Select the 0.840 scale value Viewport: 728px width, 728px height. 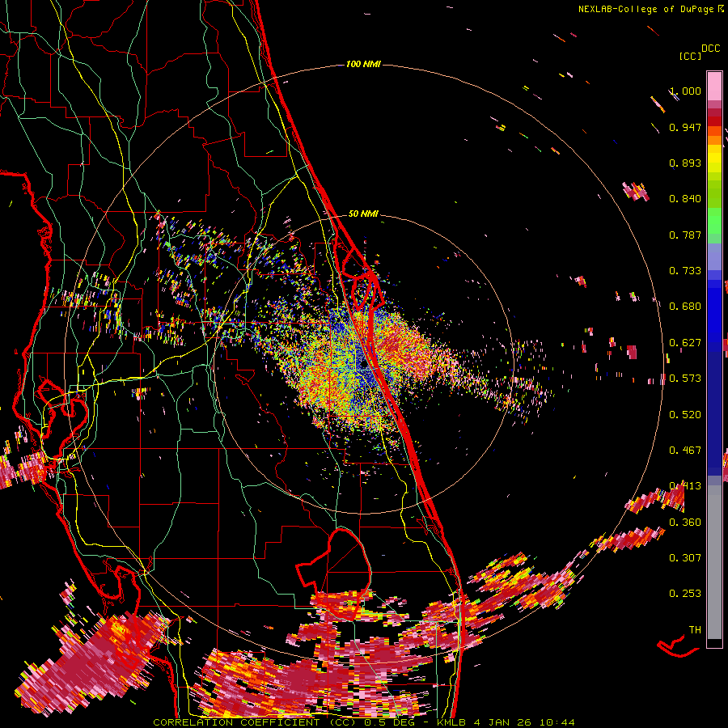pos(685,199)
